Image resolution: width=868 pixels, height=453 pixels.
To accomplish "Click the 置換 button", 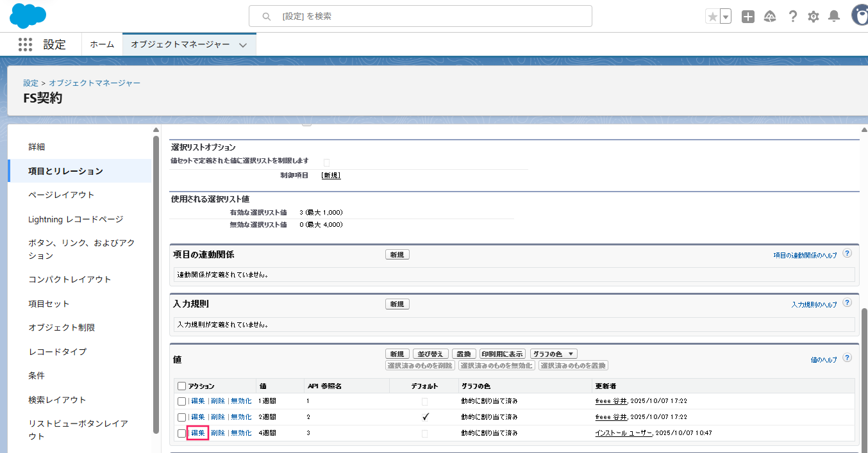I will point(464,354).
